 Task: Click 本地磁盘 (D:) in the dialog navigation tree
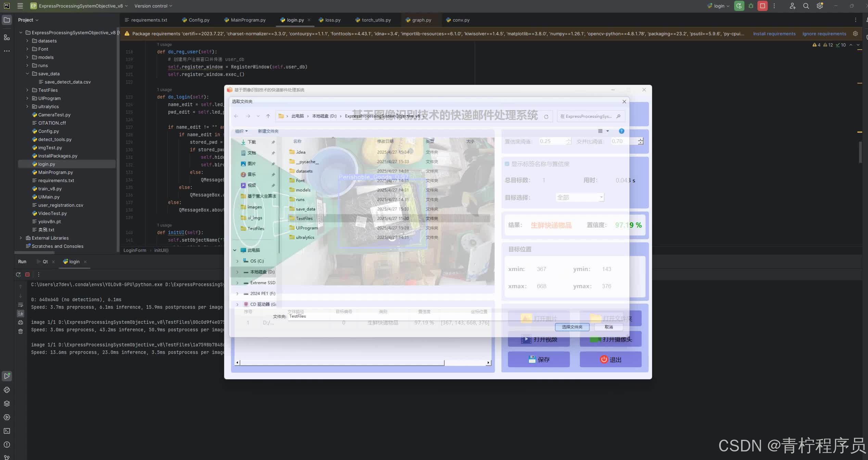[262, 272]
